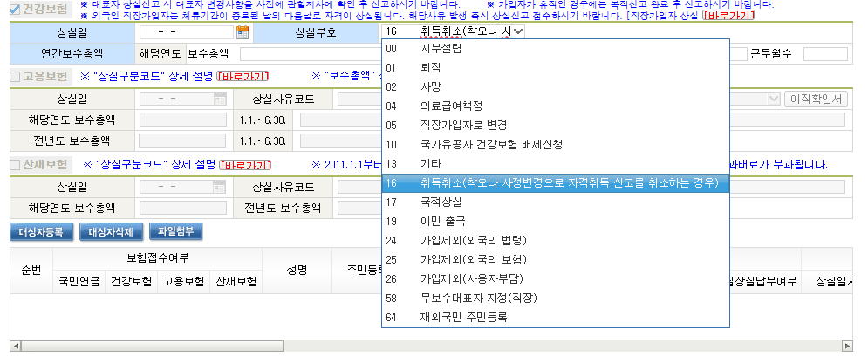Click the 파일첨부 button
Viewport: 868px width, 357px height.
175,231
